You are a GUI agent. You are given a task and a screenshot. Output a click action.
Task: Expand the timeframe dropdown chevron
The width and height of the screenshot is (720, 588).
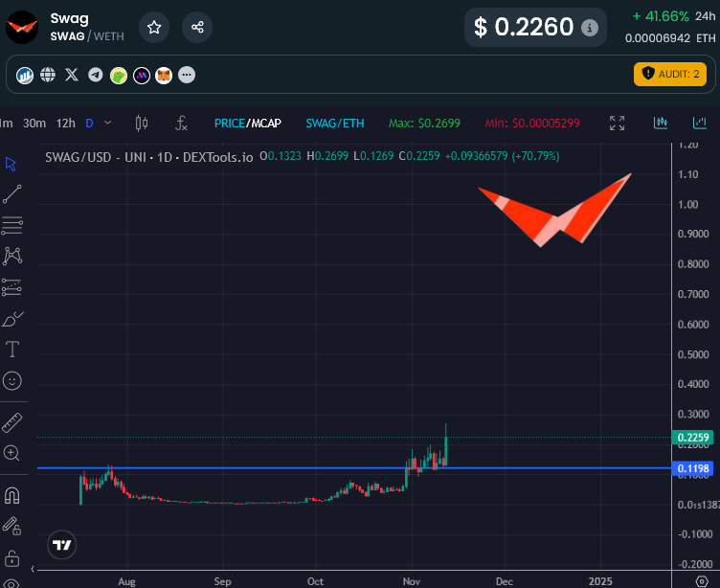tap(108, 123)
